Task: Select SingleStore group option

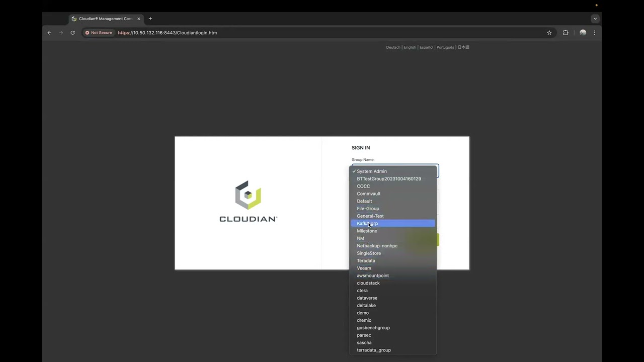Action: 392,253
